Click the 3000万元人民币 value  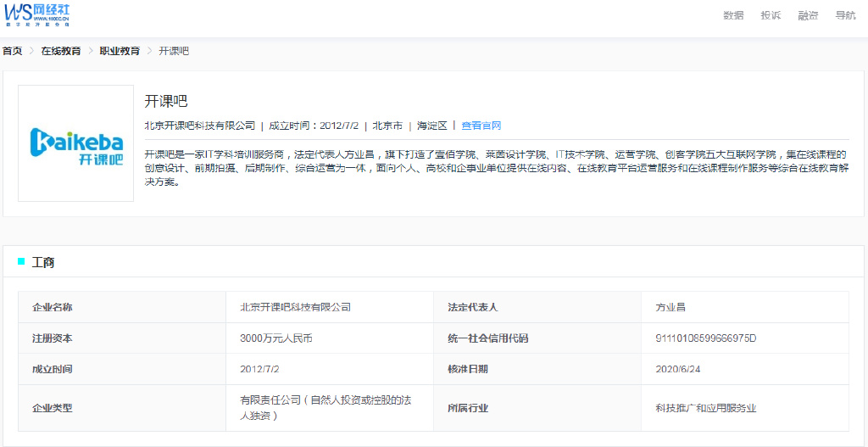point(276,338)
